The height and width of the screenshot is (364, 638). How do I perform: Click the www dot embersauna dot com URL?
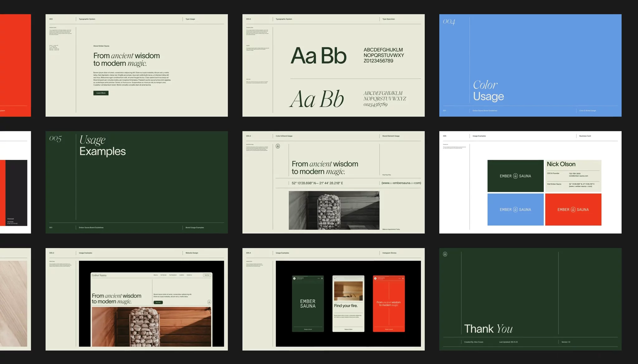click(401, 183)
